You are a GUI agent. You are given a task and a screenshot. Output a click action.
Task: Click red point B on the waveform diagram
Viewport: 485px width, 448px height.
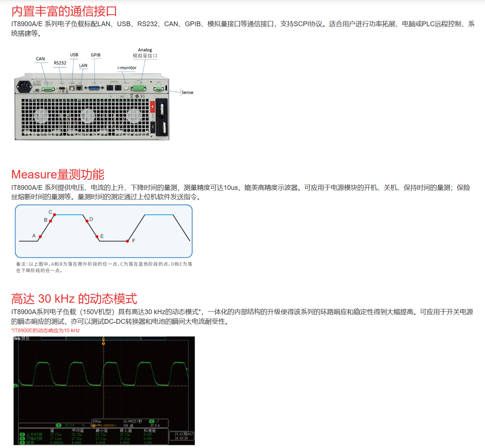(x=50, y=221)
